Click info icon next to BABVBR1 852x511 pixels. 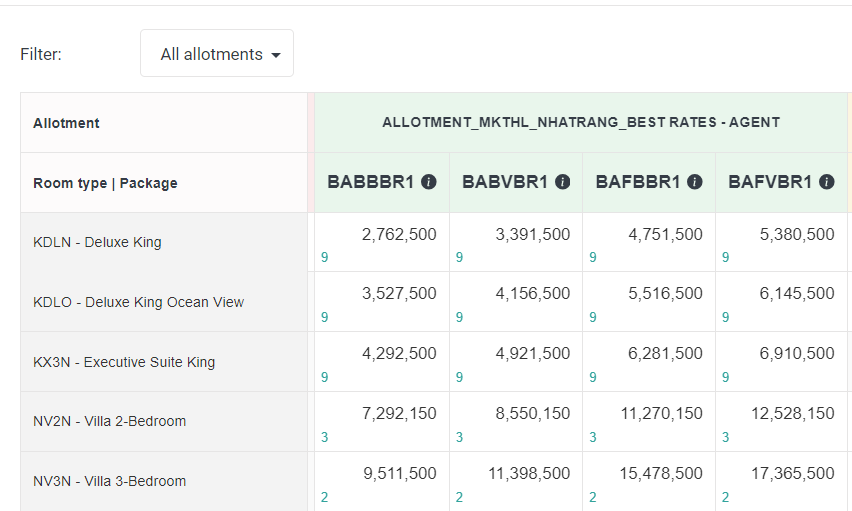pyautogui.click(x=563, y=182)
